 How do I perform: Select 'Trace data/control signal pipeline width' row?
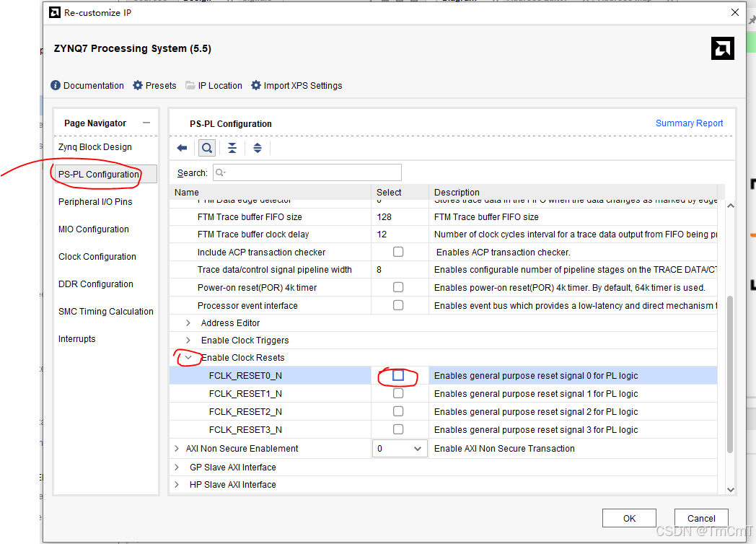pyautogui.click(x=274, y=270)
